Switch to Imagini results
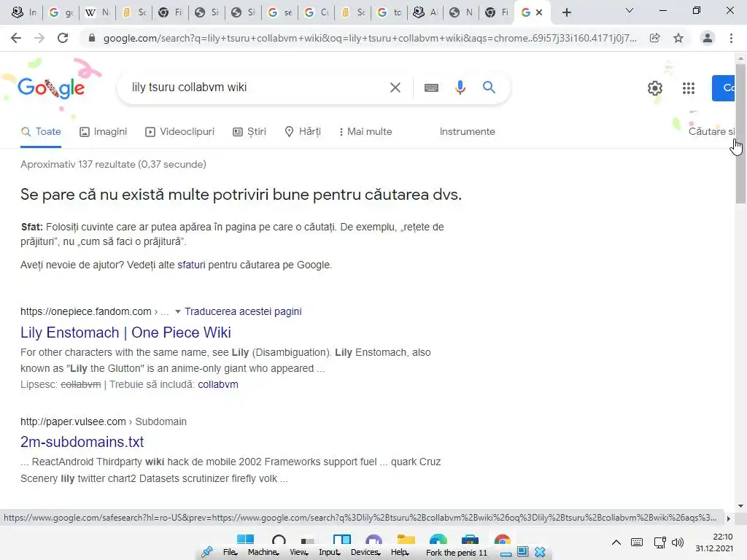Screen dimensions: 747x560 pyautogui.click(x=104, y=132)
